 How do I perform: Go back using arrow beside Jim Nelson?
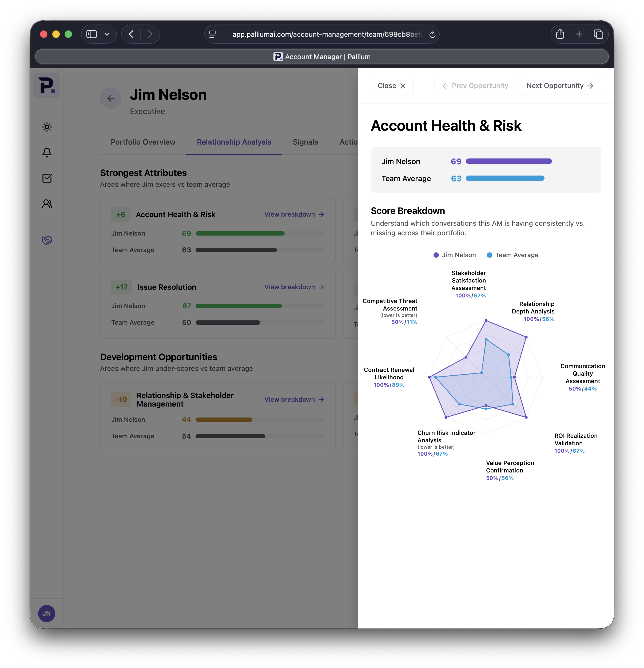110,98
